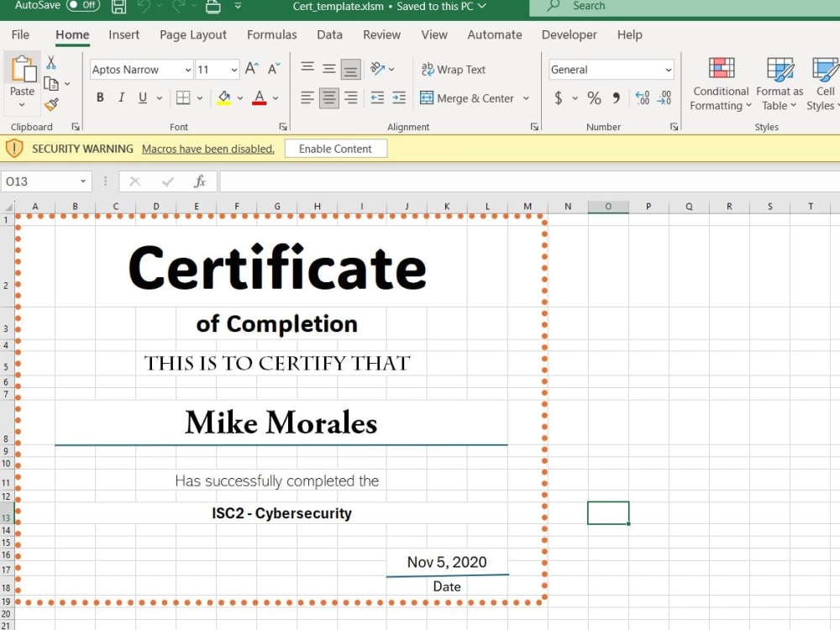Screen dimensions: 840x630
Task: Open Cell Styles gallery
Action: click(824, 84)
